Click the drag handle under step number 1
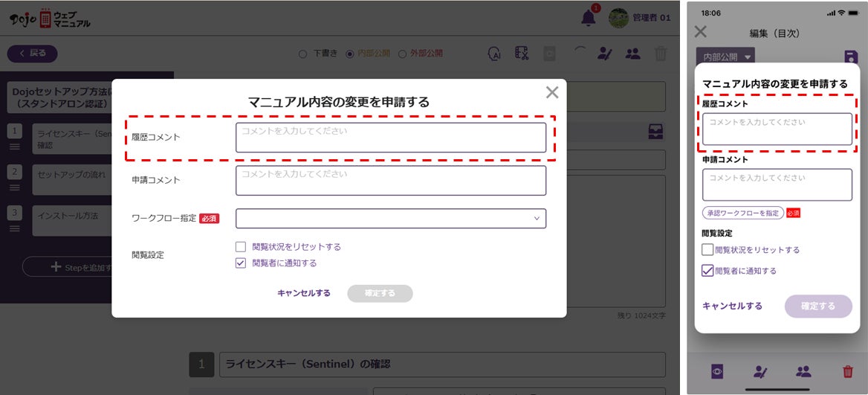Screen dimensions: 868x395 (x=15, y=147)
